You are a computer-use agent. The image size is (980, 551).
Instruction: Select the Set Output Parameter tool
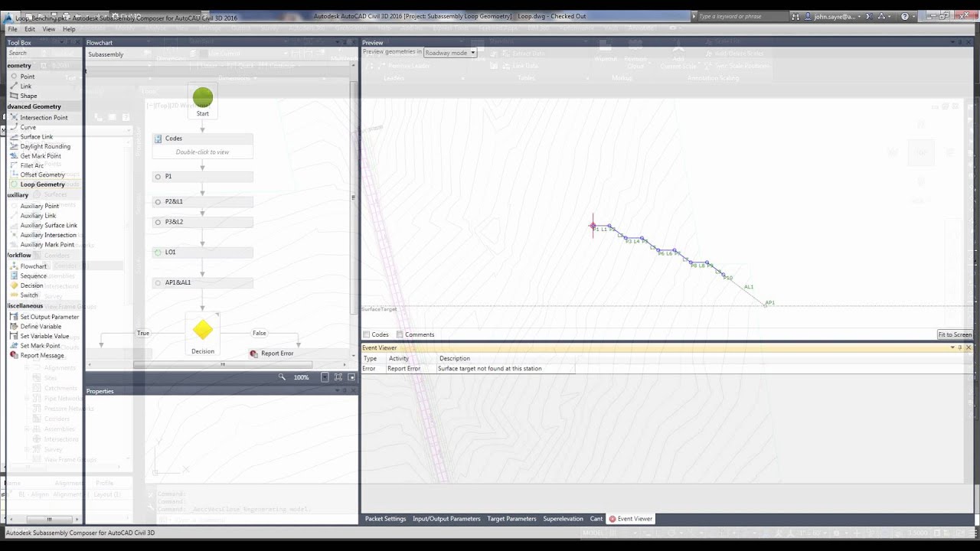click(50, 317)
